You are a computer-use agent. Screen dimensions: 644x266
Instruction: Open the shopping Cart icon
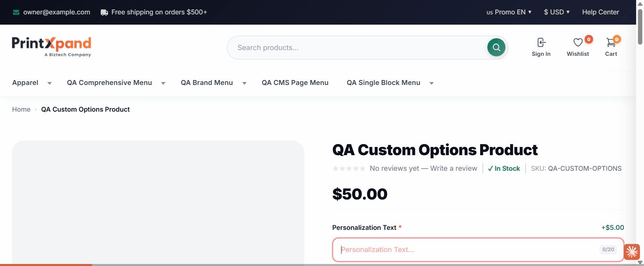(611, 42)
